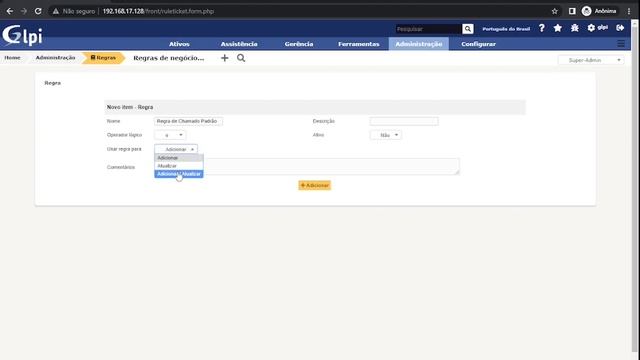640x360 pixels.
Task: Click the not-secure warning icon
Action: (x=56, y=11)
